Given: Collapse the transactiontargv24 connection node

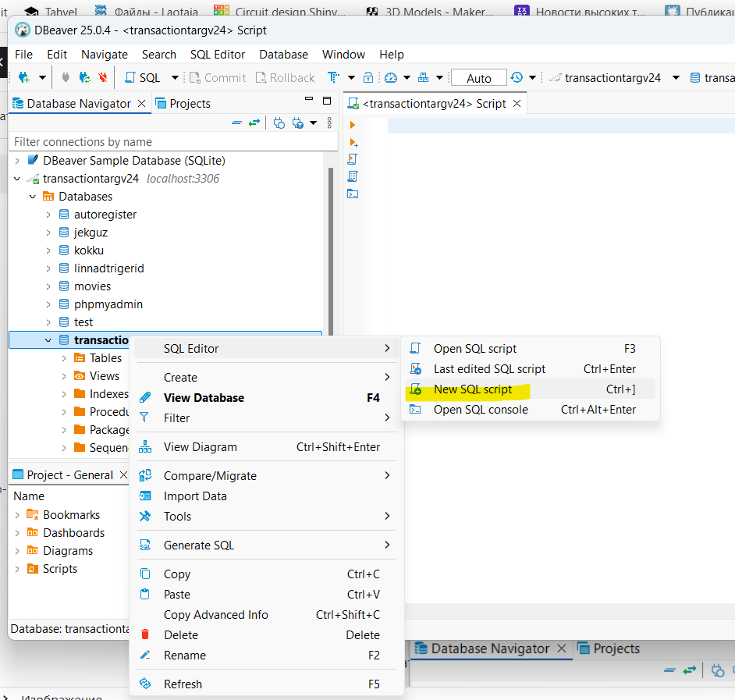Looking at the screenshot, I should (x=17, y=179).
